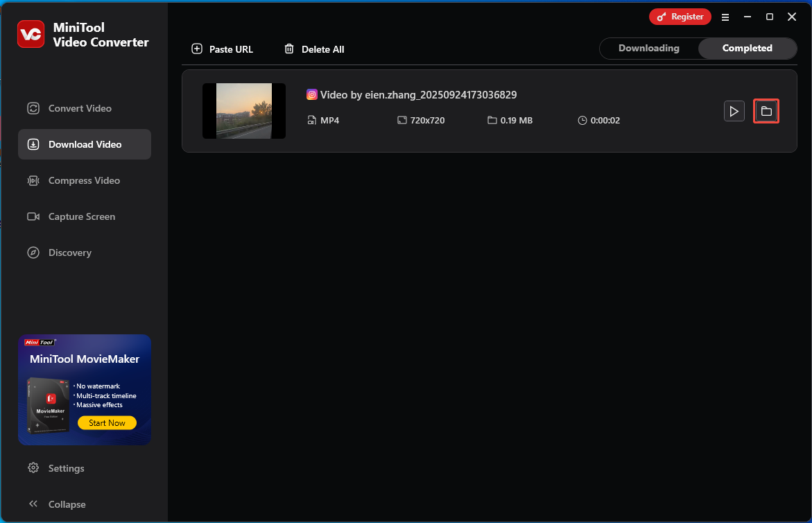812x523 pixels.
Task: Click Delete All button
Action: [314, 49]
